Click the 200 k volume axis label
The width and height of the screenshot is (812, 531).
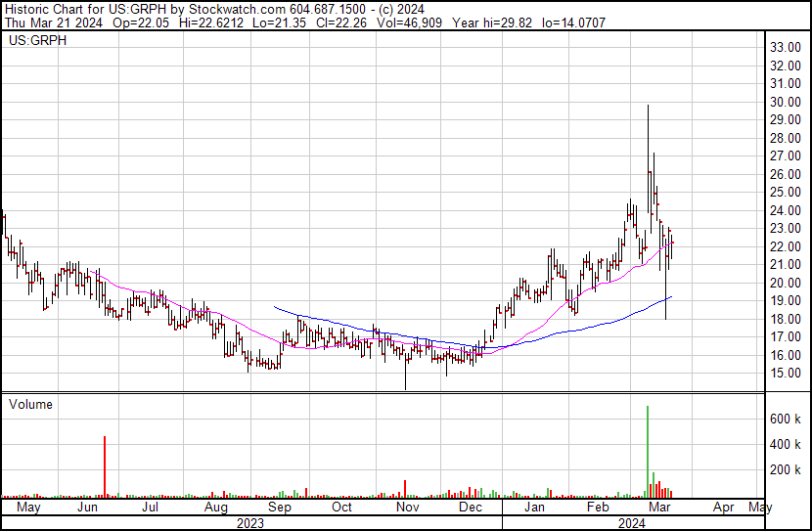point(787,470)
